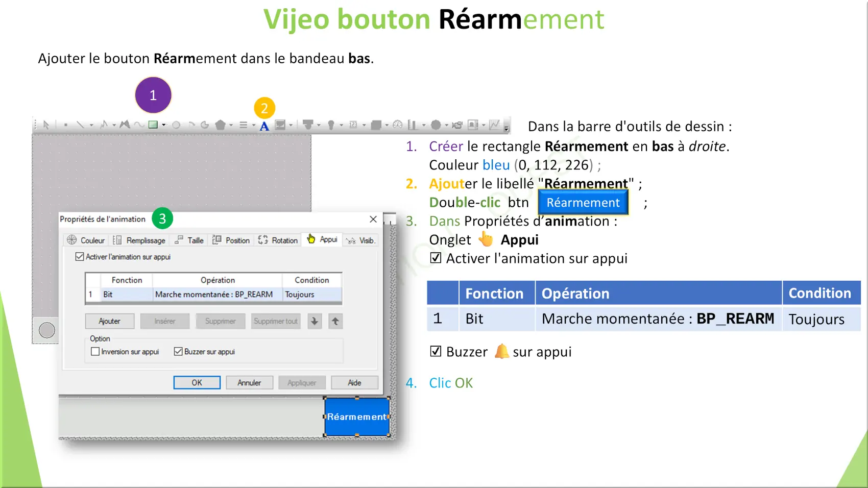Open line tool dropdown arrow

[x=91, y=125]
